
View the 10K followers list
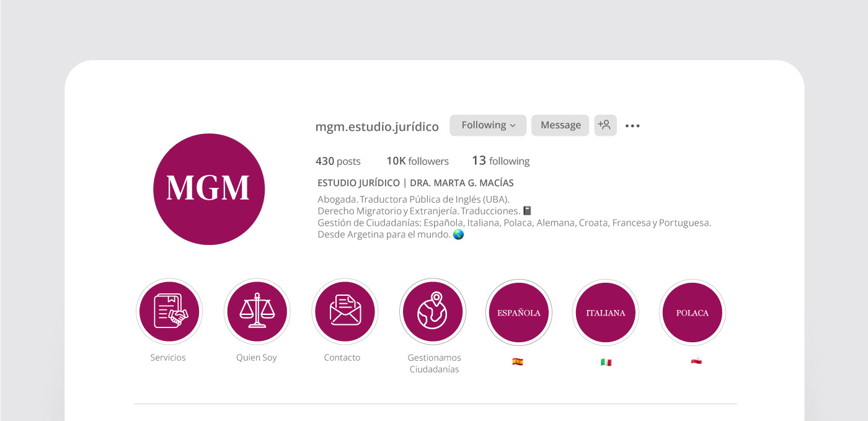[417, 161]
